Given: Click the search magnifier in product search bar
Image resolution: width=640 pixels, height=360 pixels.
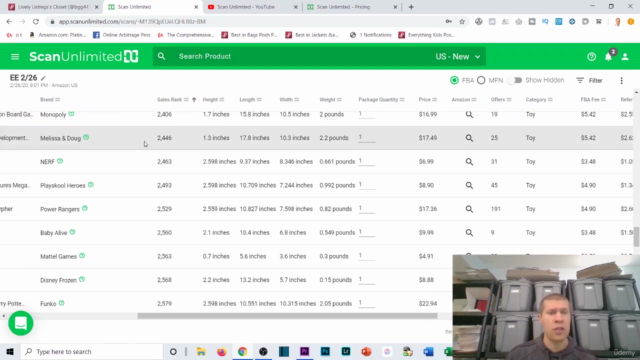Looking at the screenshot, I should point(162,56).
